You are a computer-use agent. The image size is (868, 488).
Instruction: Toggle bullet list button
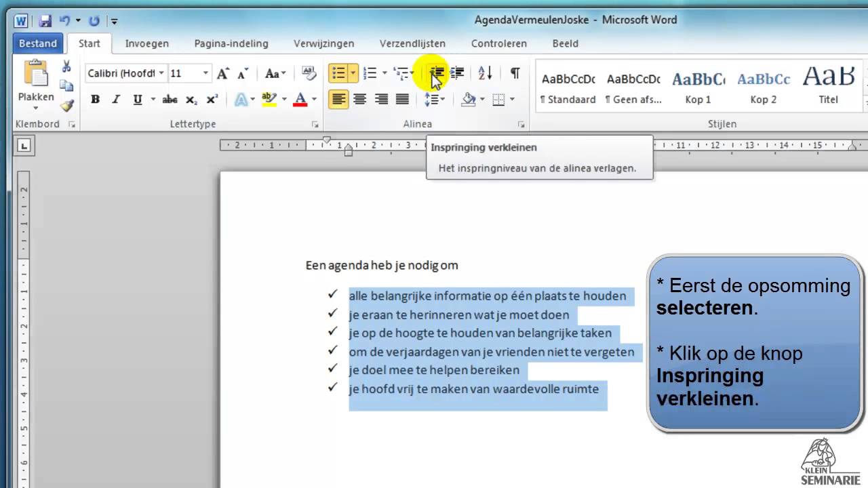[x=338, y=73]
